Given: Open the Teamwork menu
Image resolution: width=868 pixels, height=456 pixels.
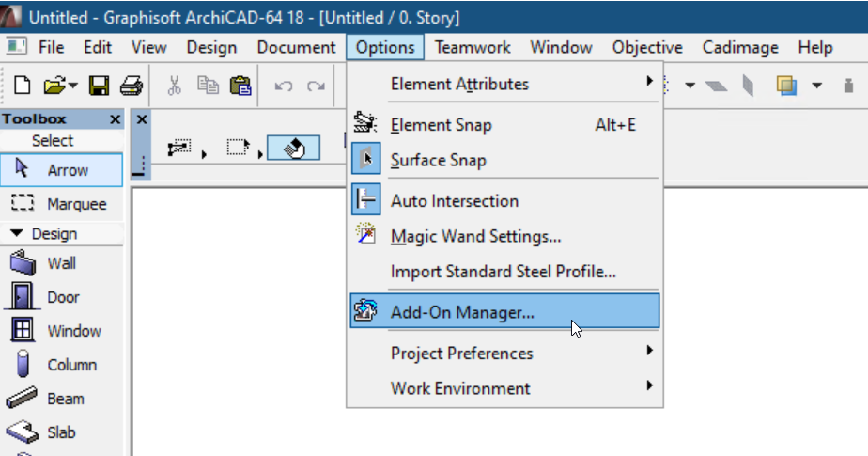Looking at the screenshot, I should [473, 47].
